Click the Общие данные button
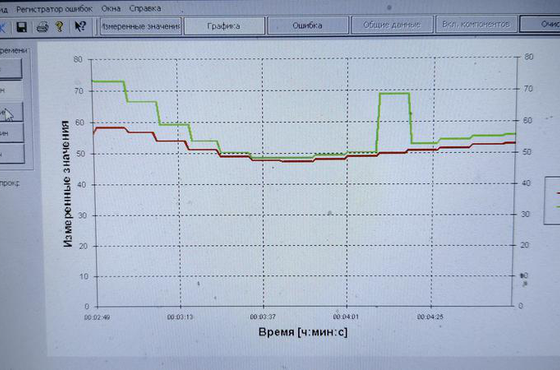Viewport: 560px width, 370px height. [x=392, y=25]
